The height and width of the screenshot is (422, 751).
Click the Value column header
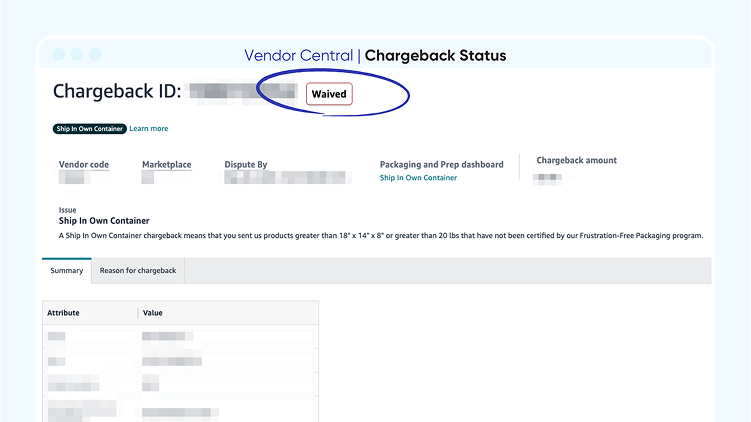(x=153, y=313)
